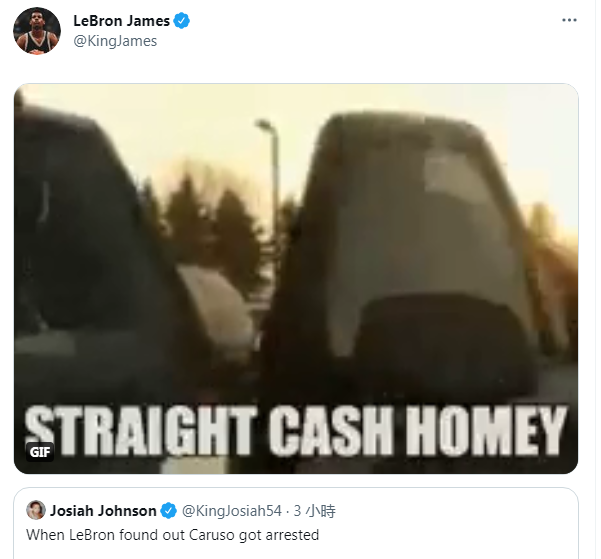Open the tweet's three-dot More menu
The image size is (601, 559).
click(x=569, y=20)
